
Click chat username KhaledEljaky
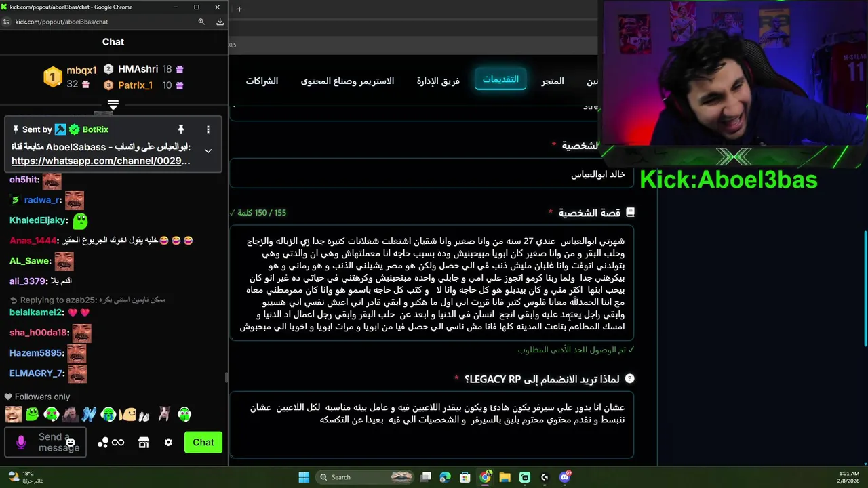click(x=37, y=220)
